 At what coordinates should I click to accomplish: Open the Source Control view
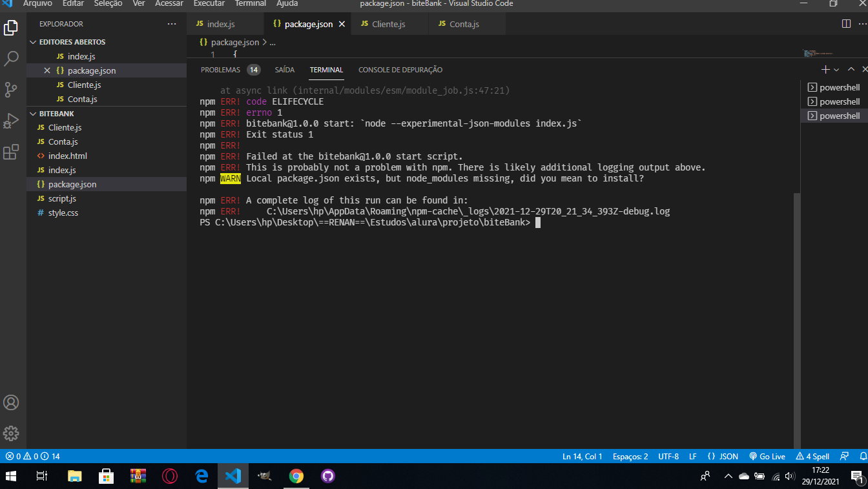point(11,90)
